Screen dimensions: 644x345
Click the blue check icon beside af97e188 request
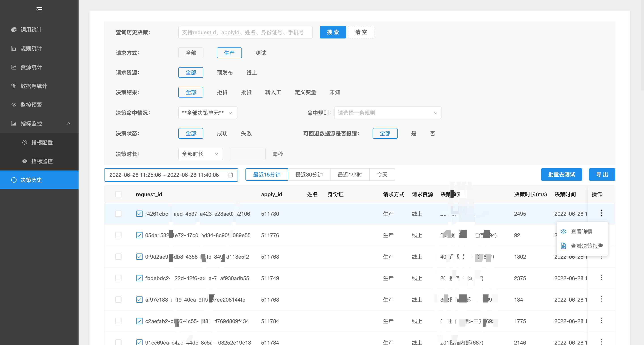click(139, 300)
